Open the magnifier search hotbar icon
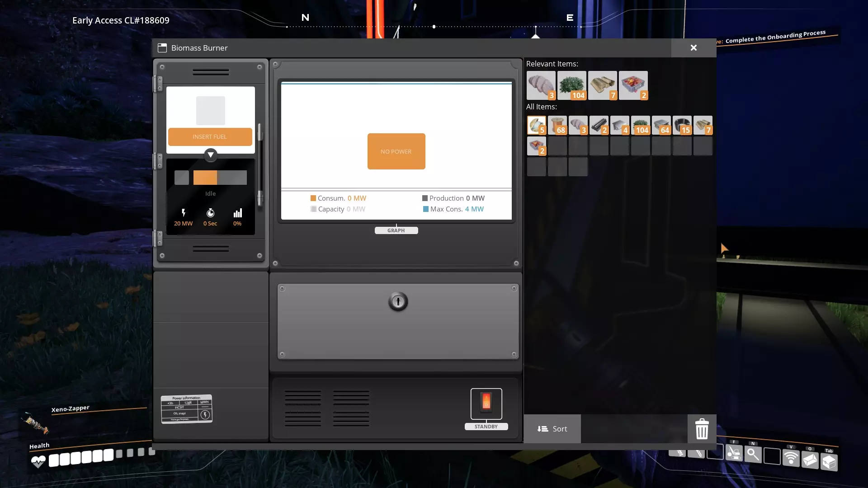 pyautogui.click(x=753, y=454)
